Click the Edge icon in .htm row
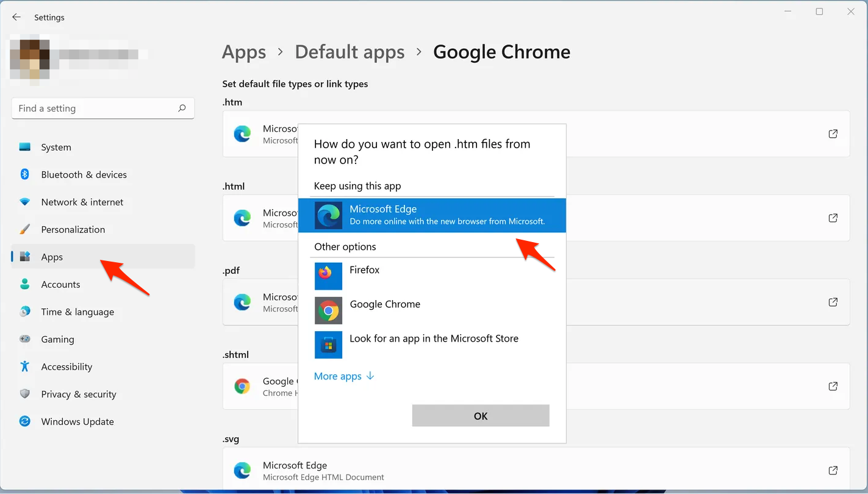 243,134
